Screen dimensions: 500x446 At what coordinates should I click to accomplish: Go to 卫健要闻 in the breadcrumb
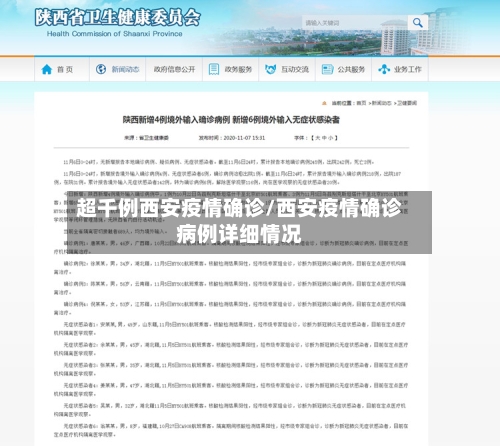pyautogui.click(x=407, y=103)
